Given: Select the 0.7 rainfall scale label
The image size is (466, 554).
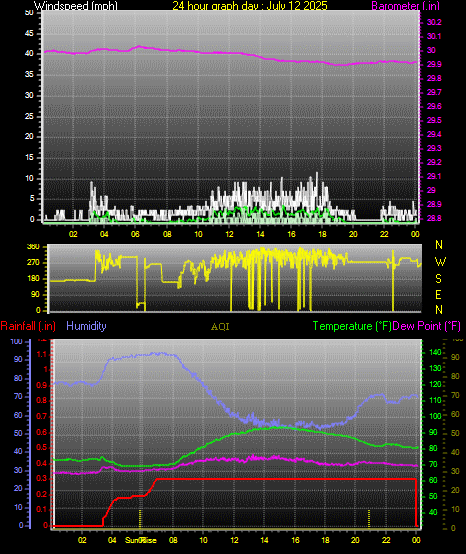Looking at the screenshot, I should (42, 416).
